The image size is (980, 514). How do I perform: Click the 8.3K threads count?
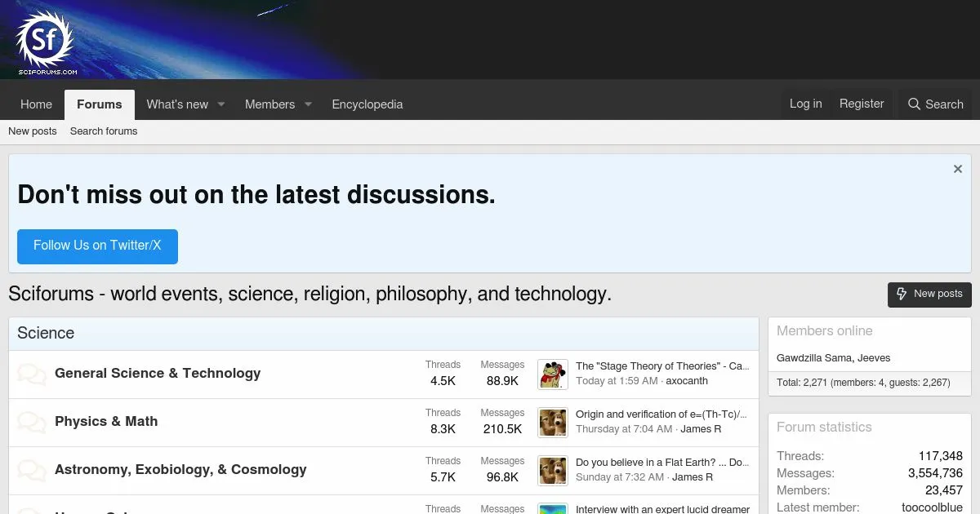(443, 429)
